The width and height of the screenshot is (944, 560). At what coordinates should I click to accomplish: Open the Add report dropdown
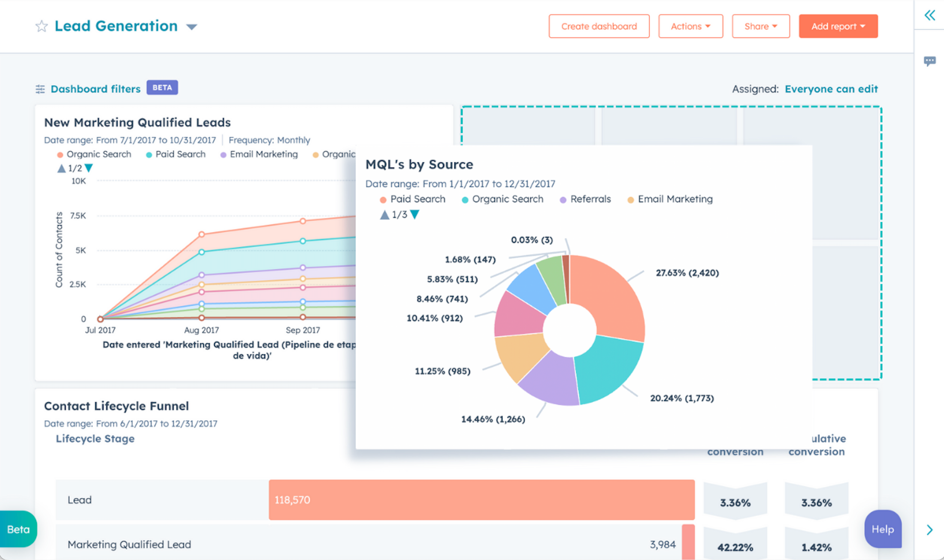838,26
